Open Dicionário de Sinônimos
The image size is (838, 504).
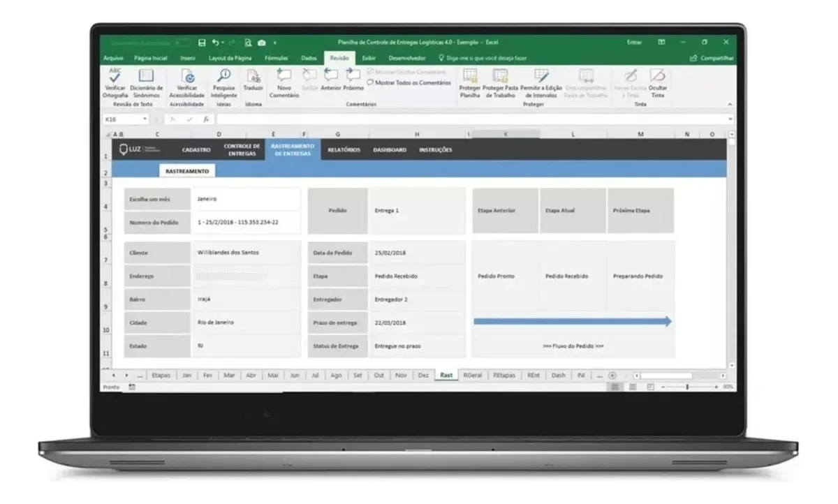click(146, 83)
